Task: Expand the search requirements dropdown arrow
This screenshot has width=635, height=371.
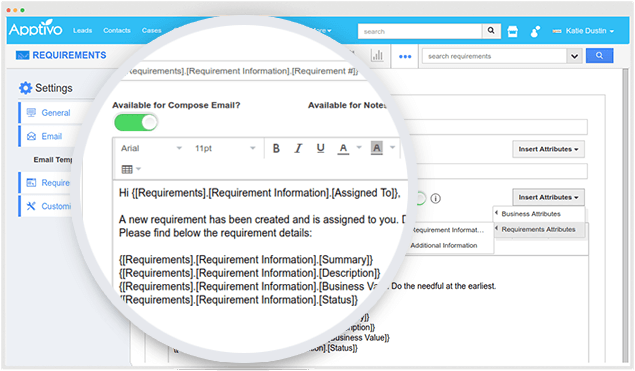Action: click(574, 56)
